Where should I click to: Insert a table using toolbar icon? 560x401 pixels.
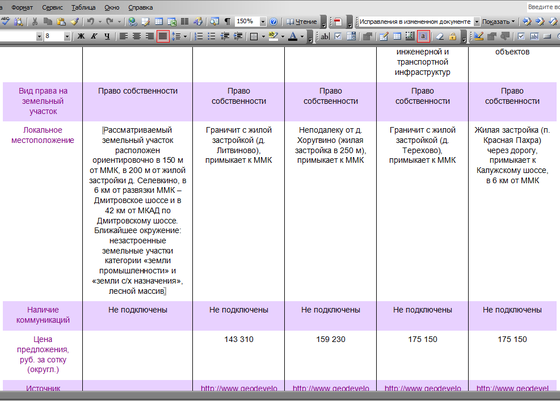point(159,22)
